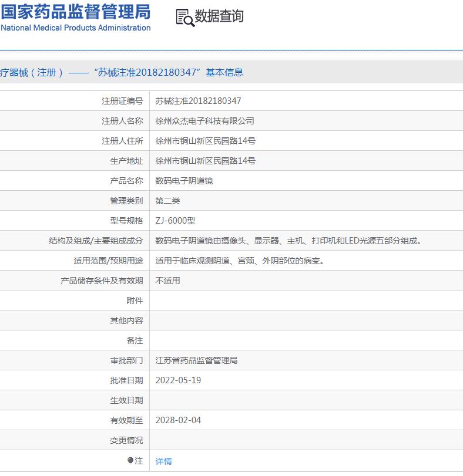Click the 生效日期 label

tap(126, 400)
